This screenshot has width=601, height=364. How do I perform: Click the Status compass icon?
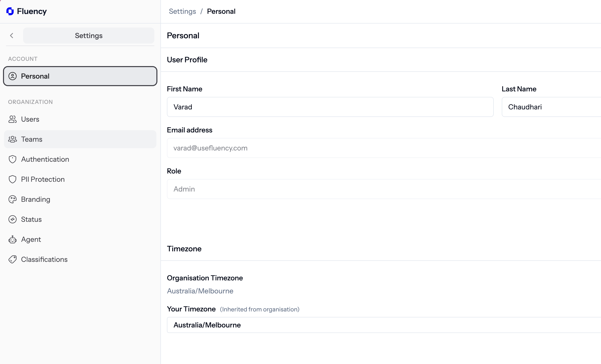coord(13,219)
